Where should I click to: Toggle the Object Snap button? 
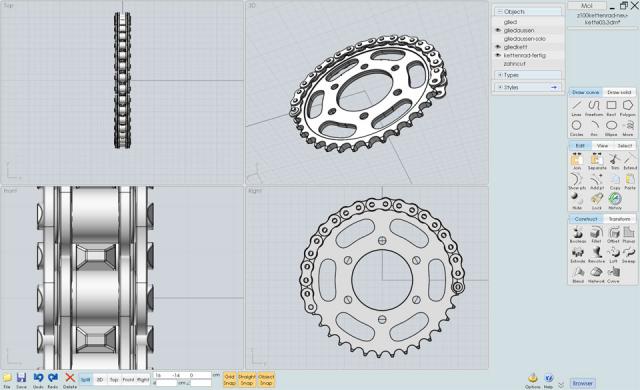266,380
